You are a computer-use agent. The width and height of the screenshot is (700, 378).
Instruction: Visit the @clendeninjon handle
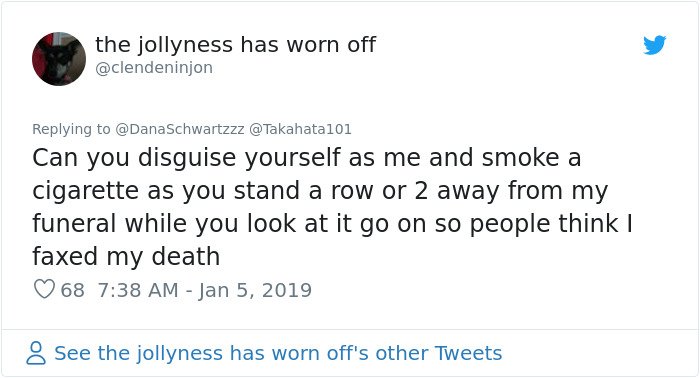(x=154, y=68)
